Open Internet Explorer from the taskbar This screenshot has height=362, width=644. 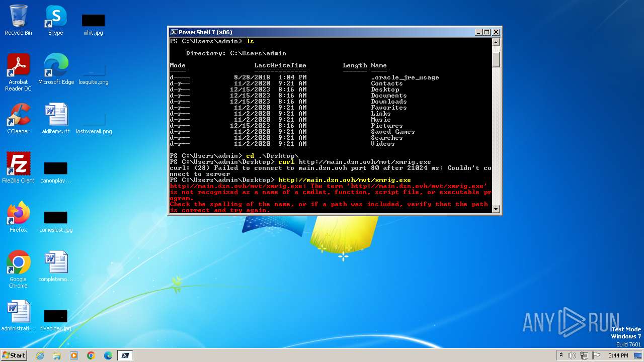[x=40, y=355]
